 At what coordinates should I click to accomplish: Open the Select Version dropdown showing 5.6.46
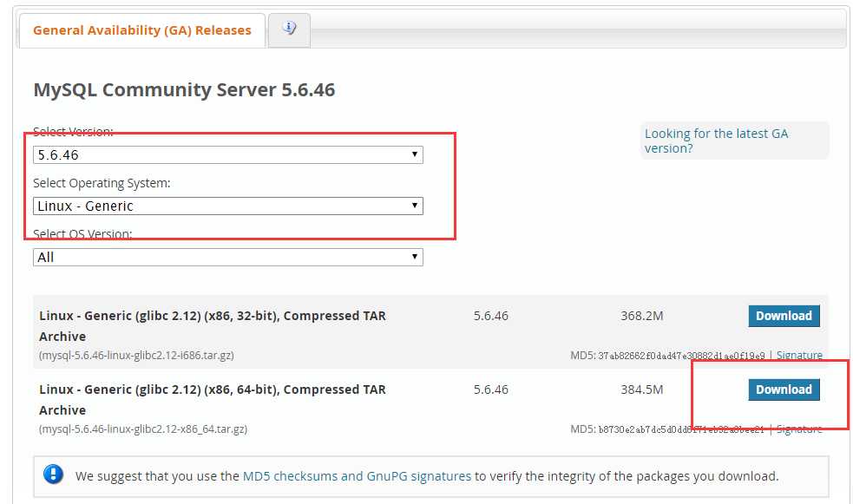[228, 155]
